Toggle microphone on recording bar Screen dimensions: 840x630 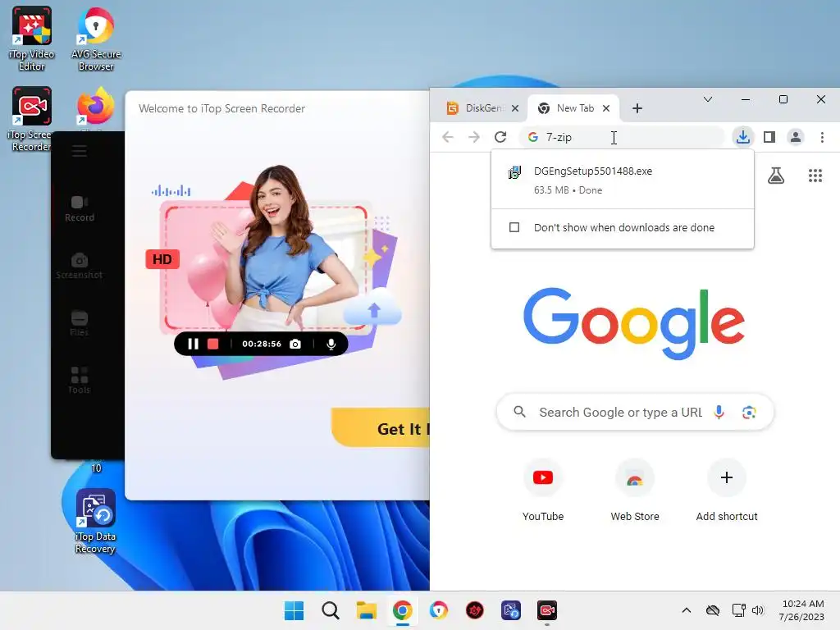[331, 344]
